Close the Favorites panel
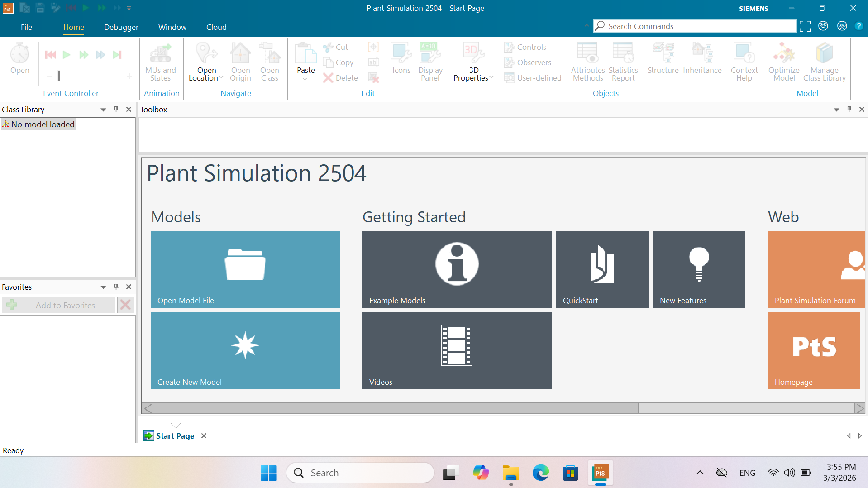868x488 pixels. tap(129, 287)
